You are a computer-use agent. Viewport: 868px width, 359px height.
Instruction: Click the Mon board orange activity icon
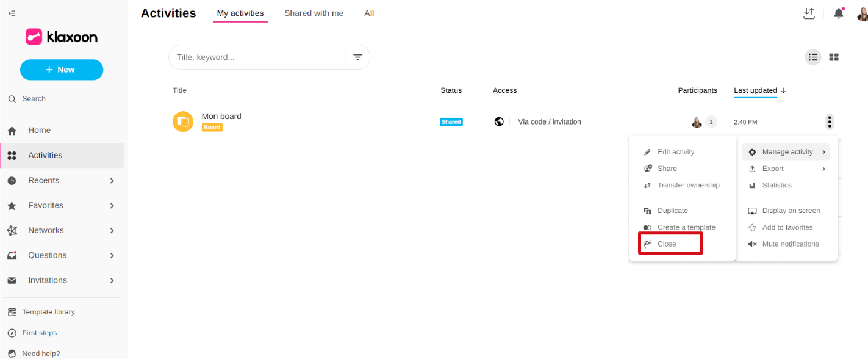[182, 121]
